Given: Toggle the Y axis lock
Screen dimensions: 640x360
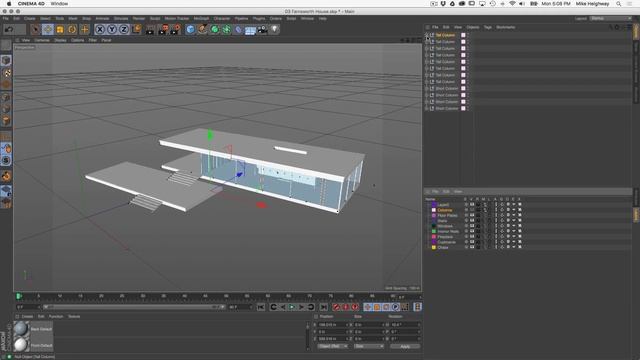Looking at the screenshot, I should point(112,29).
